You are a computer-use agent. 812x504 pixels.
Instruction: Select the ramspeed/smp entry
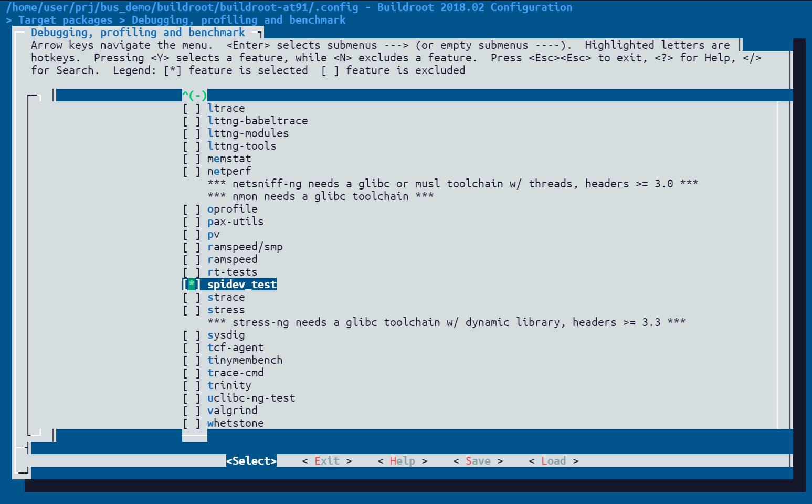tap(245, 247)
